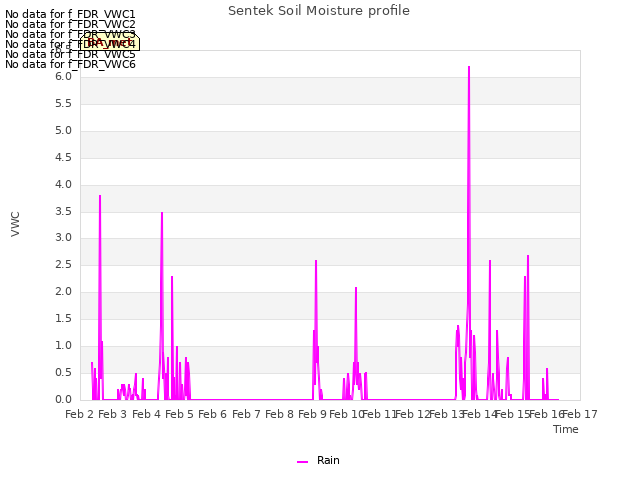Click the No data for f_FDR_VWC1 message

tap(70, 14)
